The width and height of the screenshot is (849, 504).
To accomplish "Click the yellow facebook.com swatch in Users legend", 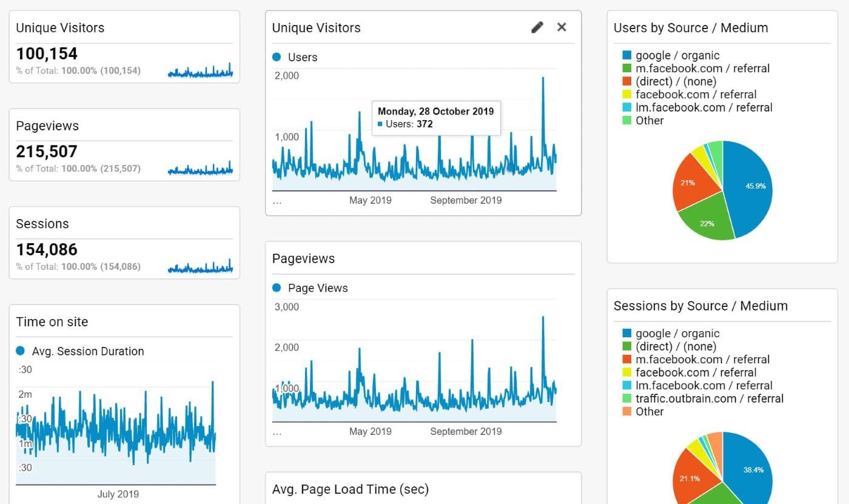I will click(627, 95).
